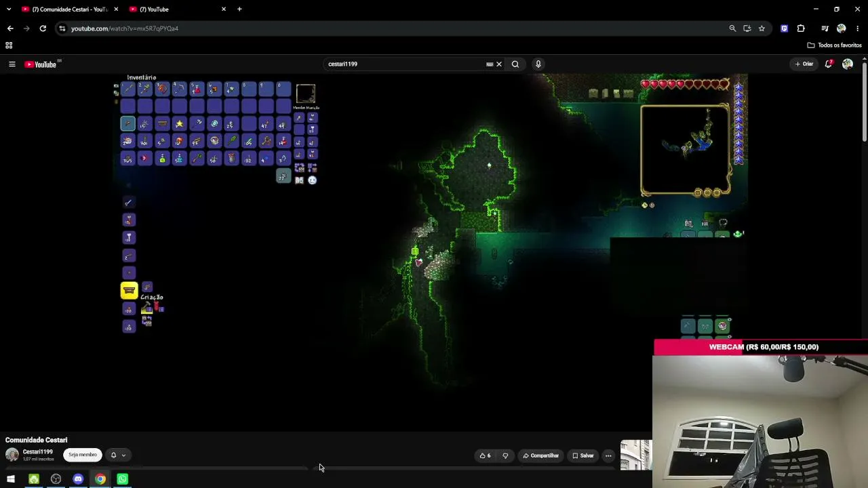This screenshot has height=488, width=868.
Task: Expand the tab search dropdown
Action: pyautogui.click(x=9, y=9)
